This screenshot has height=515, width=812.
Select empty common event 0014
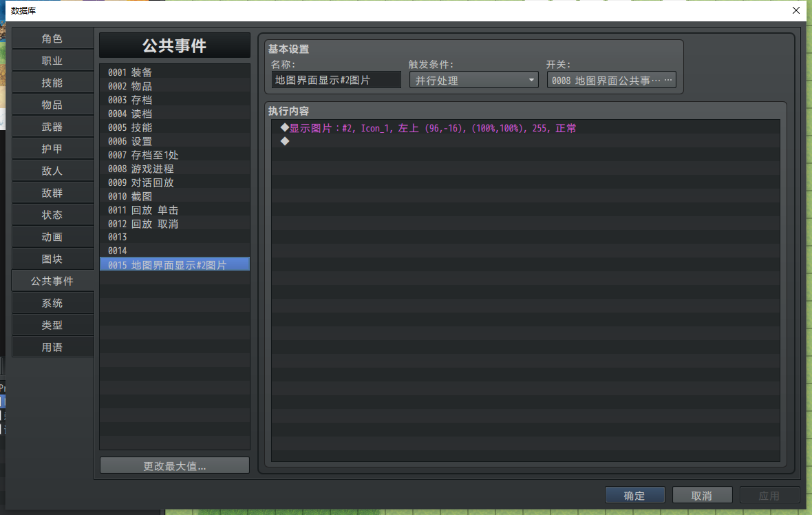175,251
